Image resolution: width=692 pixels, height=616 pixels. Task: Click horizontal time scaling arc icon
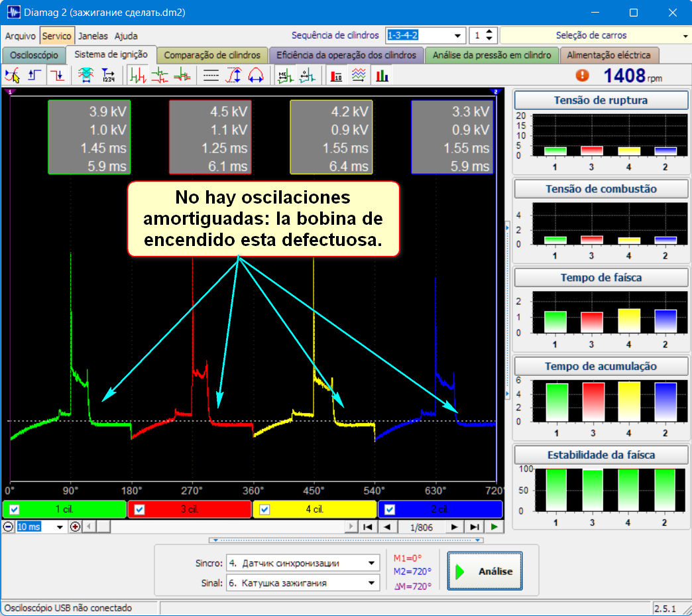coord(256,76)
